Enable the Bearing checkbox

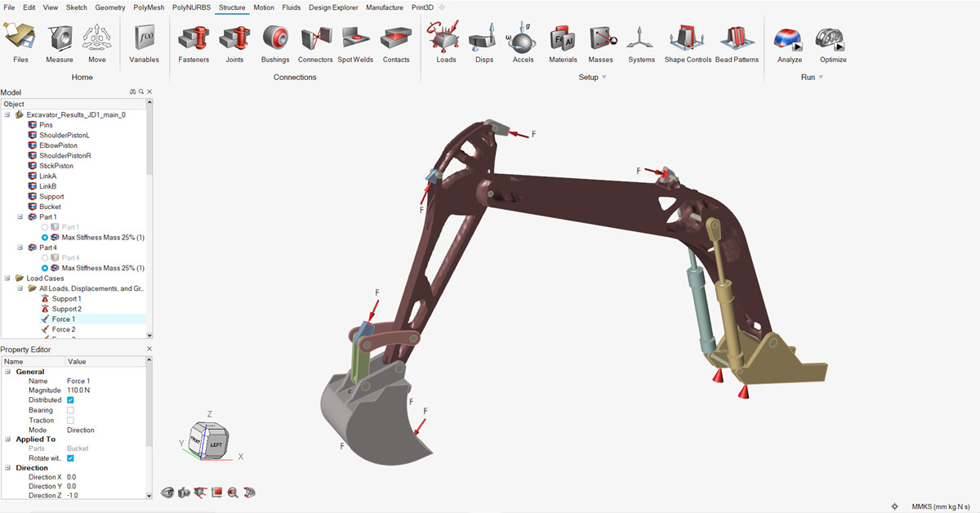coord(70,410)
